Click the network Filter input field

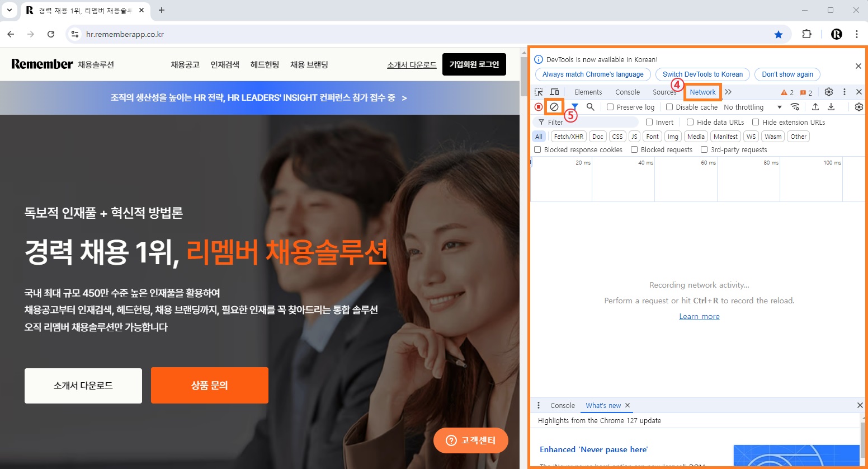click(x=586, y=122)
